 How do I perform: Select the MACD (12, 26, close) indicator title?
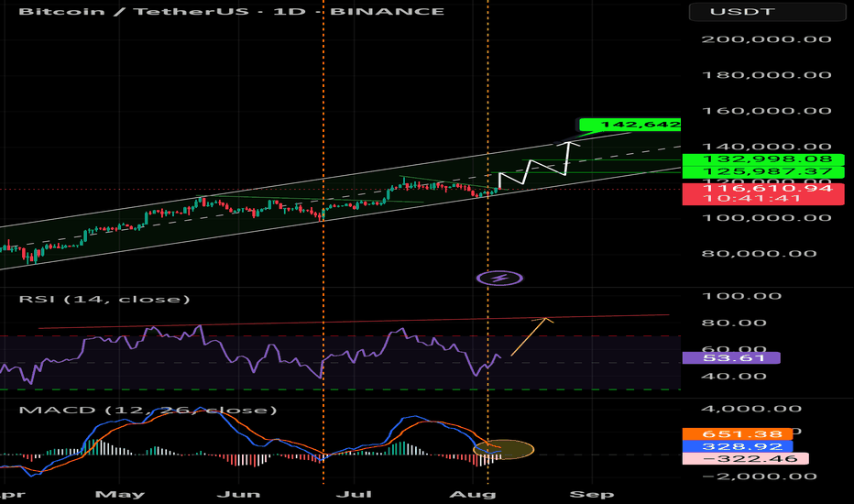(148, 410)
